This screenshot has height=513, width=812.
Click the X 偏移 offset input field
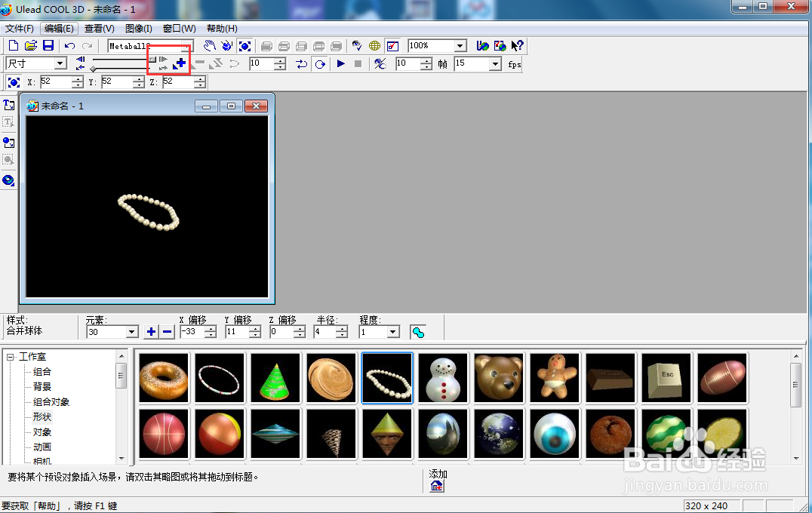(192, 332)
